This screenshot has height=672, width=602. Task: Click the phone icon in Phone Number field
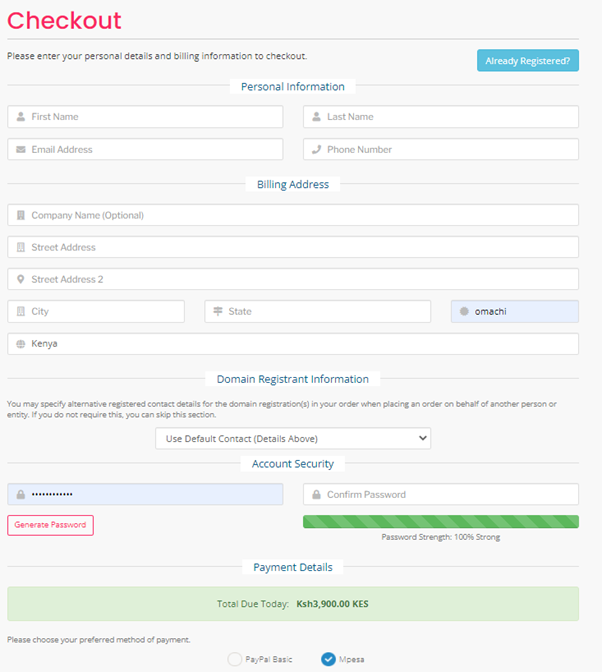coord(316,150)
